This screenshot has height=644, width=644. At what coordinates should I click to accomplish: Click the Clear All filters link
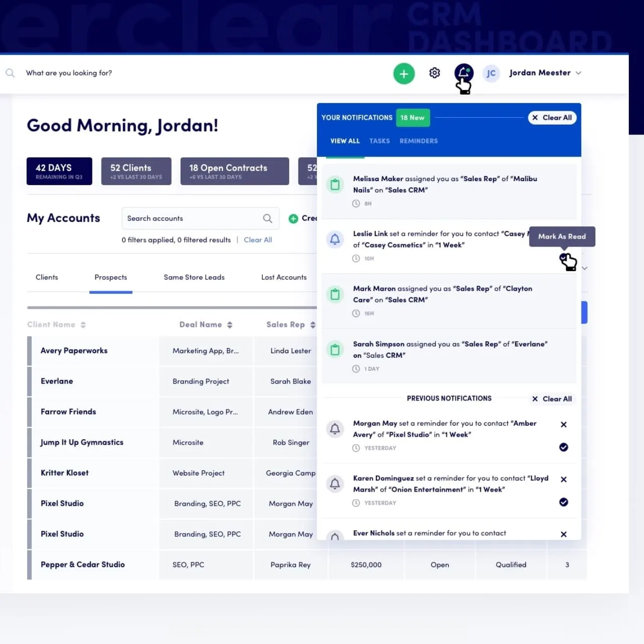tap(258, 240)
